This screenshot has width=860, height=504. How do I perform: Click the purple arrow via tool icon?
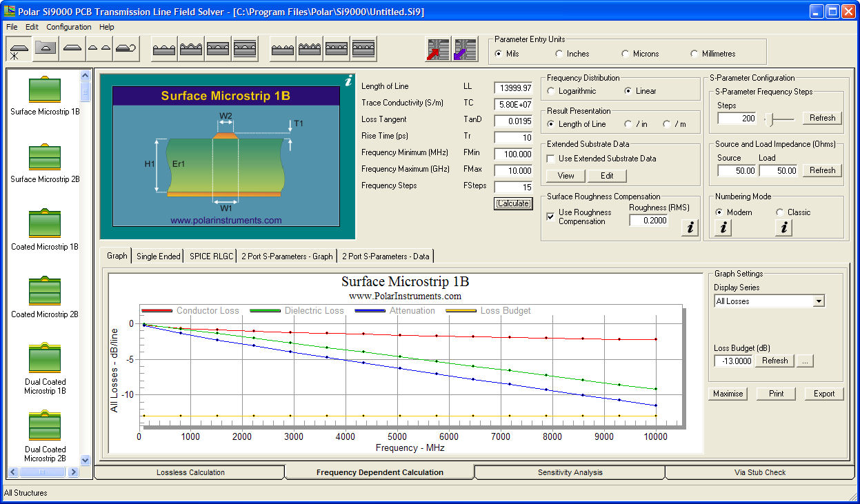(x=466, y=50)
